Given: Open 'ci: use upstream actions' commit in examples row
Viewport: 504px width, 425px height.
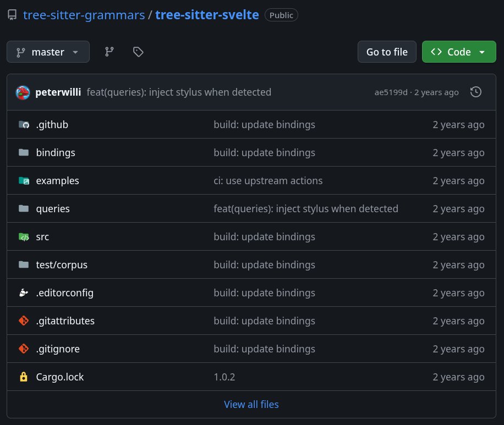Looking at the screenshot, I should (x=268, y=181).
